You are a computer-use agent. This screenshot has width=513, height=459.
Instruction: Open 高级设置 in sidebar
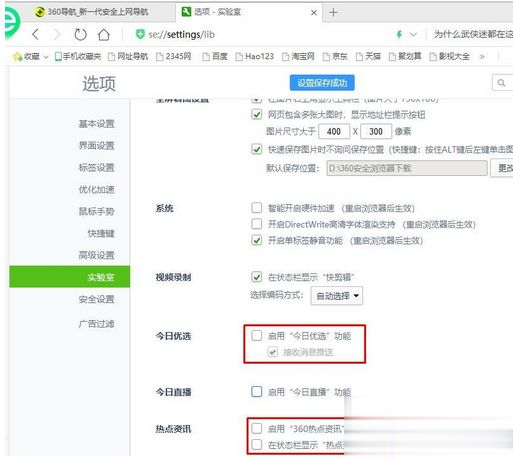(x=97, y=255)
